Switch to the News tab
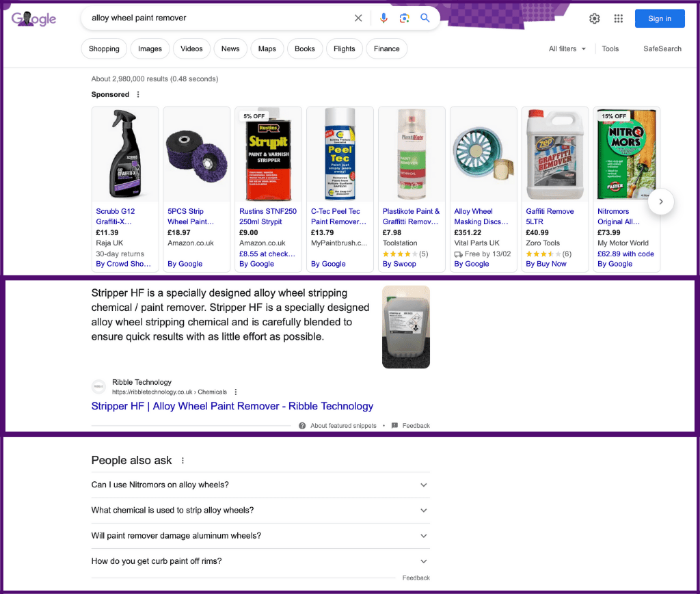This screenshot has height=594, width=700. 230,49
